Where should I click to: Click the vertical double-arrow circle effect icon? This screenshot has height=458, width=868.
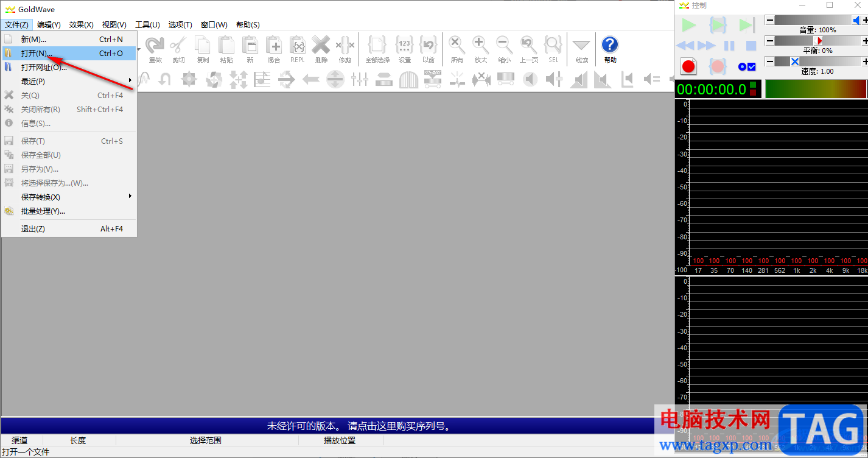point(335,79)
